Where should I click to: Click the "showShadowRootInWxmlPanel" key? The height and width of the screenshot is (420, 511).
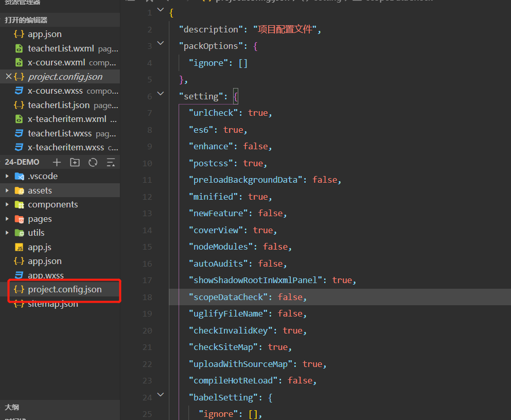tap(255, 280)
